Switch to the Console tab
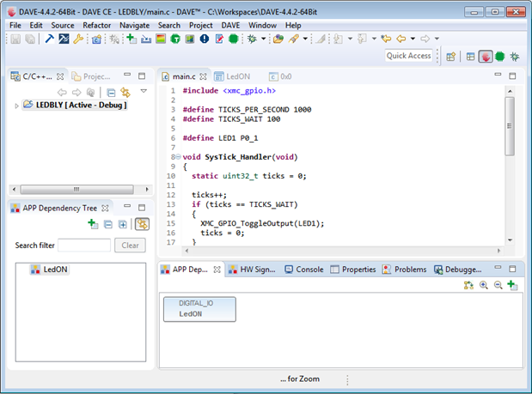The width and height of the screenshot is (532, 394). 303,270
